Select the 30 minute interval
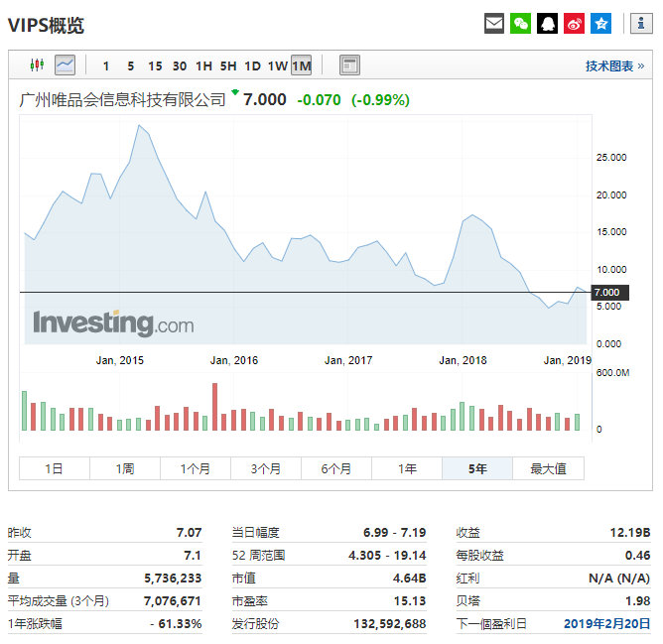Viewport: 663px width, 644px height. [x=180, y=65]
